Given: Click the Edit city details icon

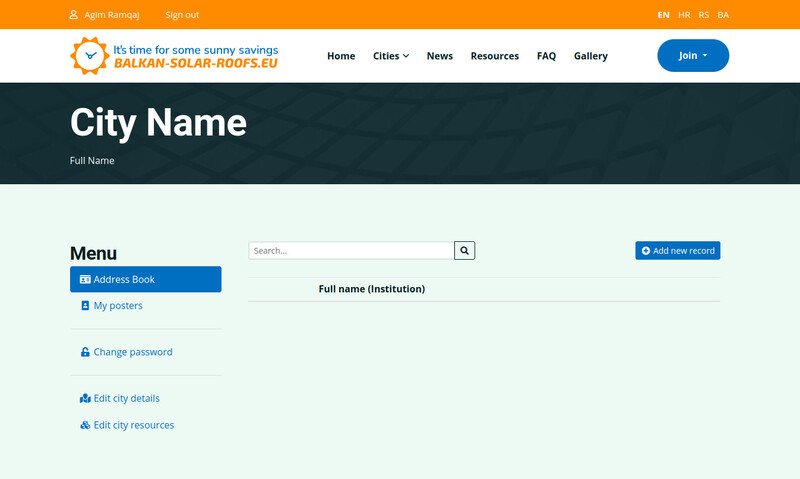Looking at the screenshot, I should click(85, 398).
